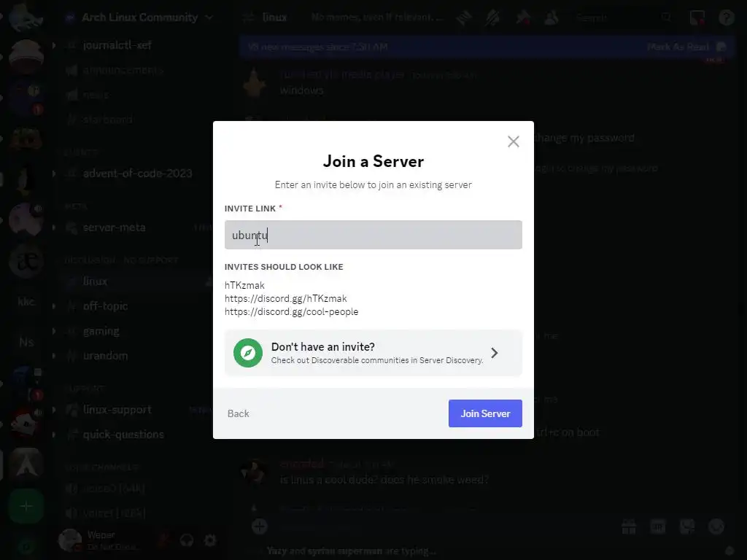Click the Invite Link input field
The image size is (747, 560).
point(373,235)
